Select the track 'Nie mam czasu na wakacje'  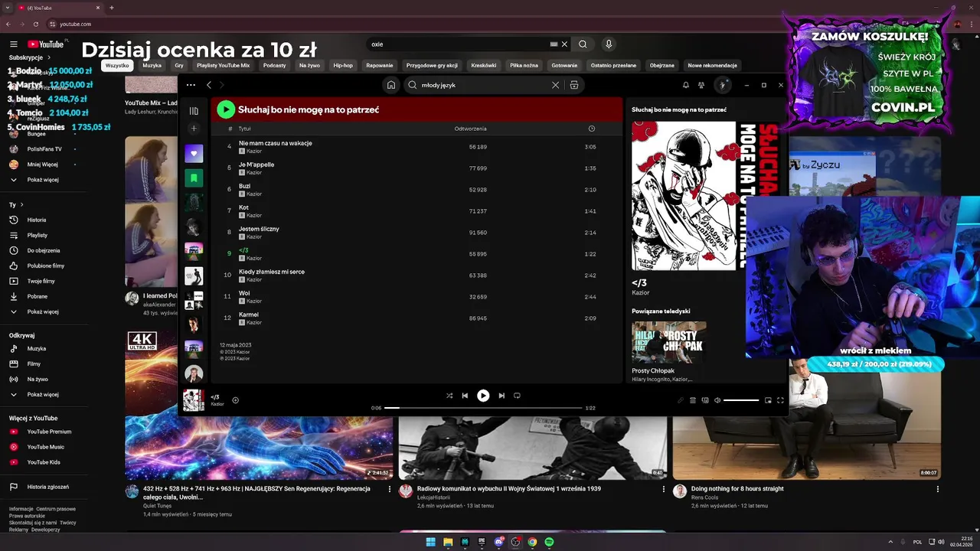tap(275, 143)
